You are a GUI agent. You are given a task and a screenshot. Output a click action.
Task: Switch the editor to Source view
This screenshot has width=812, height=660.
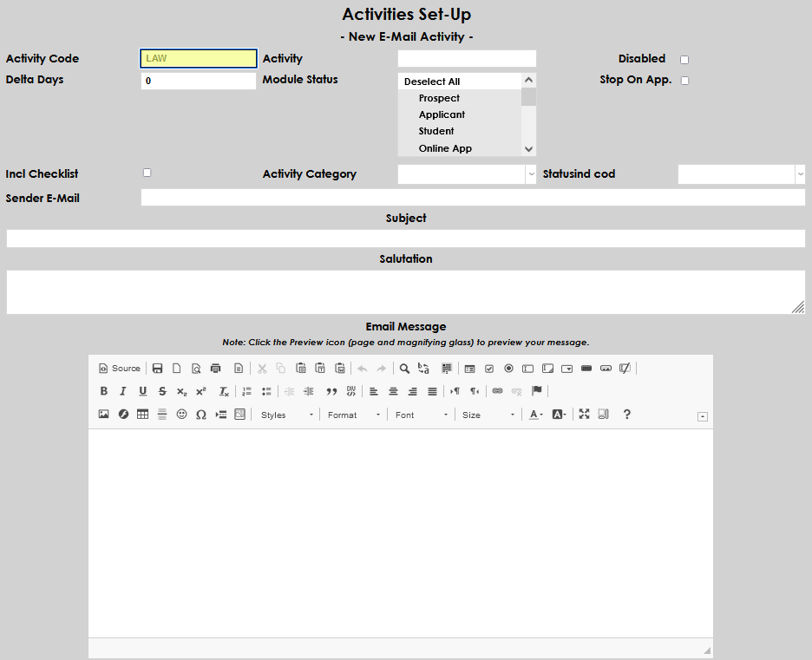coord(119,368)
